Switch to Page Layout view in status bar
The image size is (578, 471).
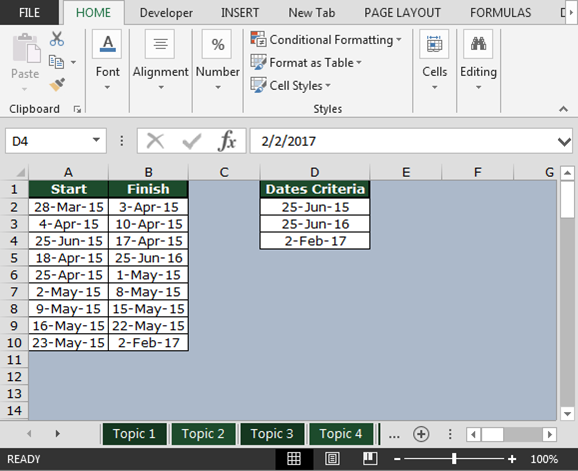tap(332, 459)
